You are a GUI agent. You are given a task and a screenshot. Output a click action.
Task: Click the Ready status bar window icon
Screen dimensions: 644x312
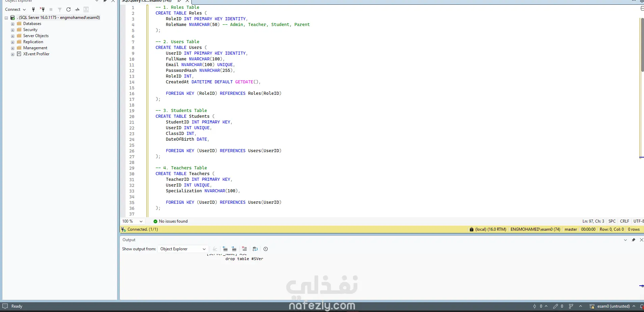[x=5, y=306]
